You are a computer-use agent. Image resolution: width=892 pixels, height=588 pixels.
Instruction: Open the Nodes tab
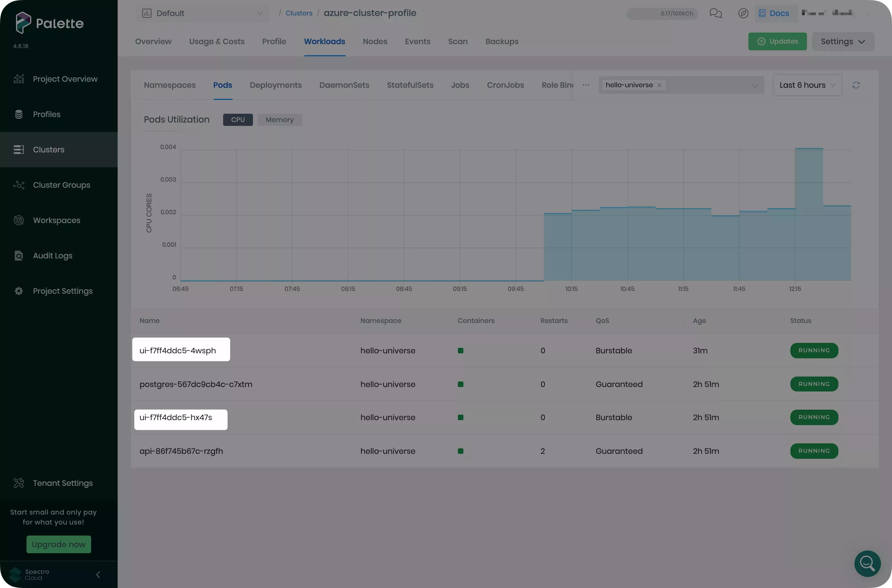click(375, 42)
